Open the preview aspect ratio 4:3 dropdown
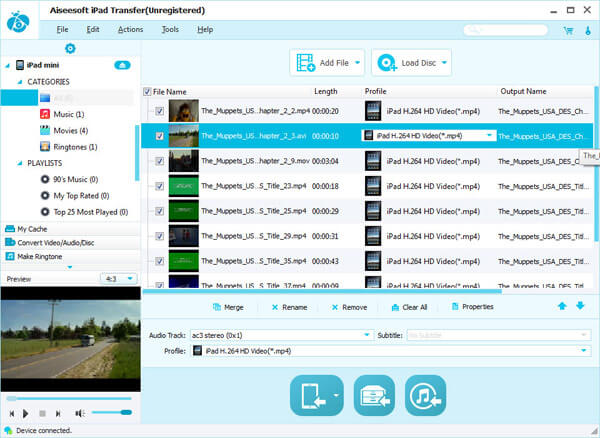The image size is (600, 438). click(x=119, y=278)
